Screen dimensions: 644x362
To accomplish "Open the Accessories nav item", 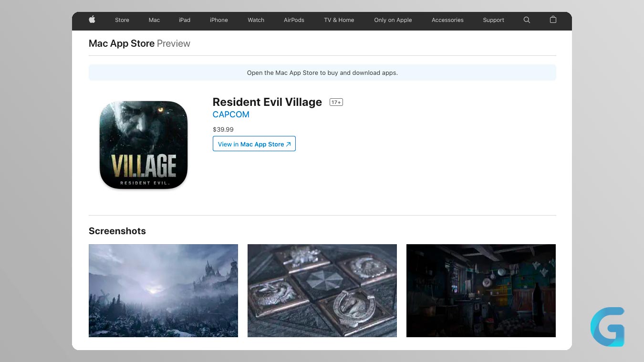I will click(x=447, y=20).
